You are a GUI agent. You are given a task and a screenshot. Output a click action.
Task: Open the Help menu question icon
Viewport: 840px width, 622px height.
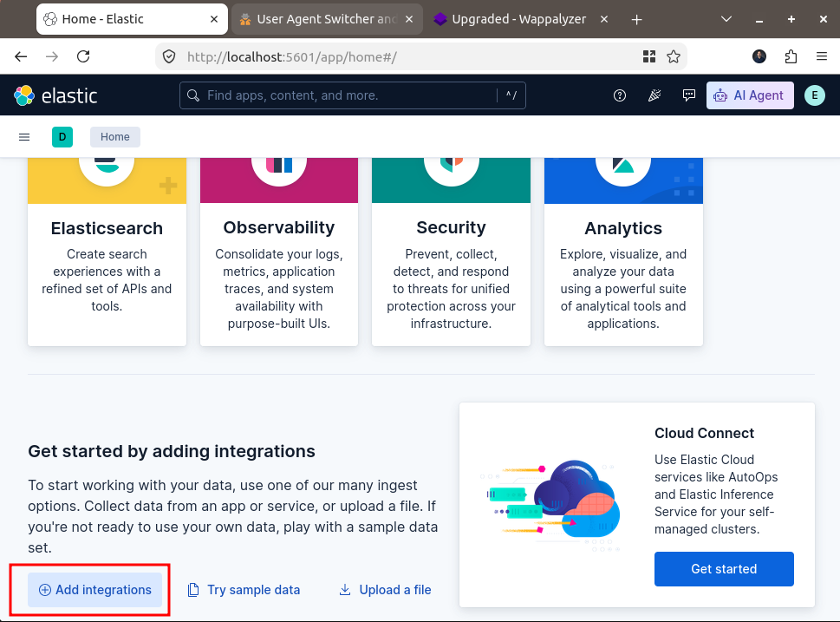point(619,95)
